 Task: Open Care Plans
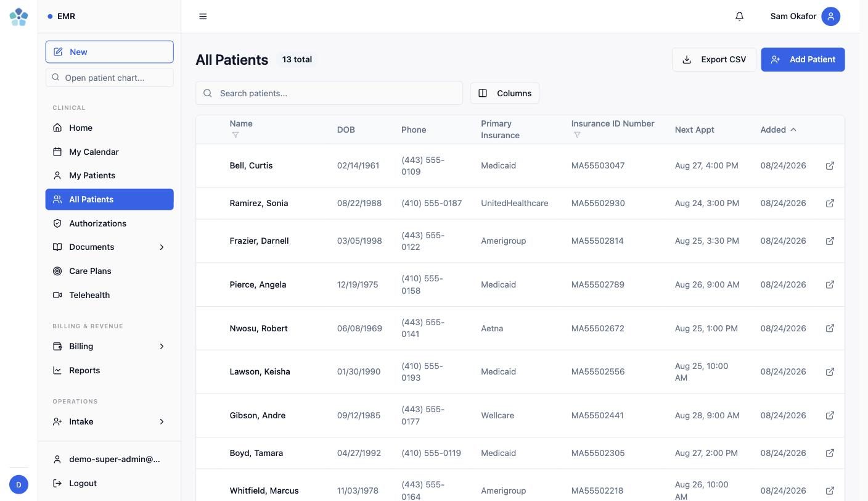coord(109,271)
